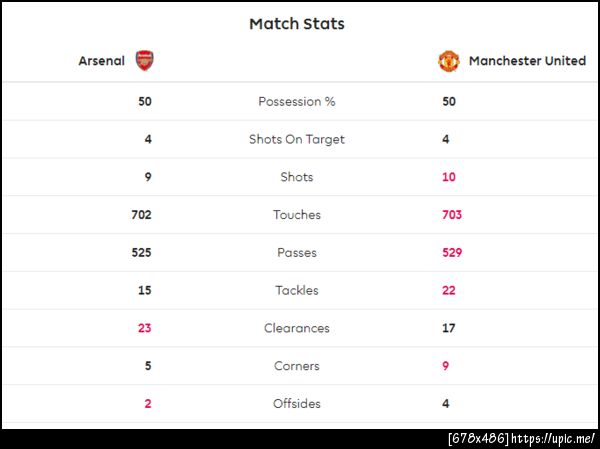Click Arsenal's 23 clearances value
The height and width of the screenshot is (449, 600).
tap(145, 328)
